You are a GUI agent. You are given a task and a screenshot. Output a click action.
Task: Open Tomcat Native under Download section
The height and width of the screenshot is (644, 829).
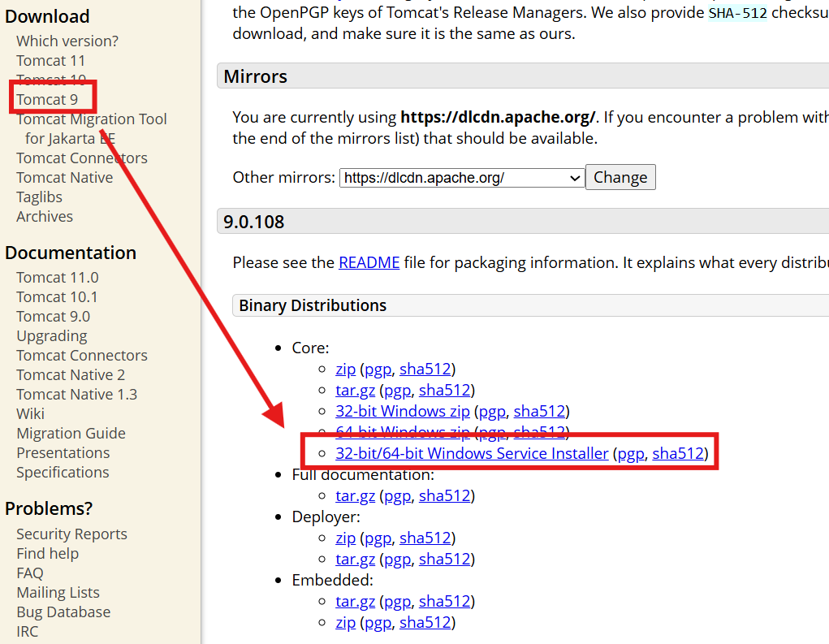[64, 178]
